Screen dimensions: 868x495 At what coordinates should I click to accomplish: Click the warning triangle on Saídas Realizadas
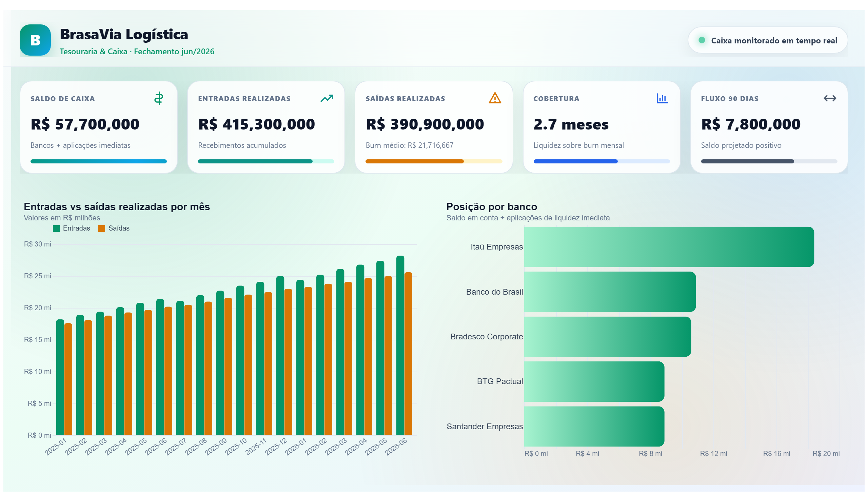[495, 98]
